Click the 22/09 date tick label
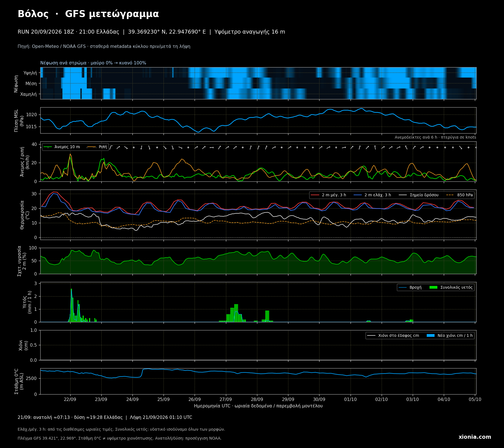This screenshot has width=504, height=448. [70, 399]
